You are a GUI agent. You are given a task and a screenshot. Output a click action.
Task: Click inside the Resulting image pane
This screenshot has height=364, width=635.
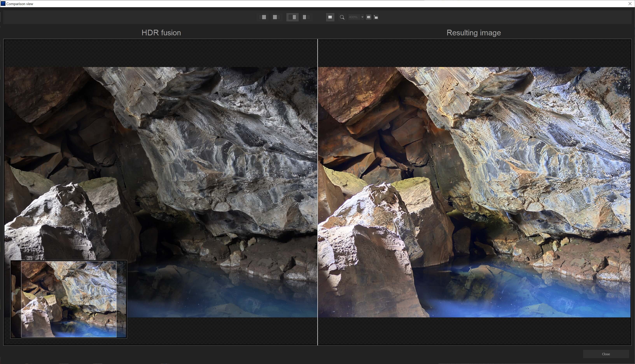[475, 175]
